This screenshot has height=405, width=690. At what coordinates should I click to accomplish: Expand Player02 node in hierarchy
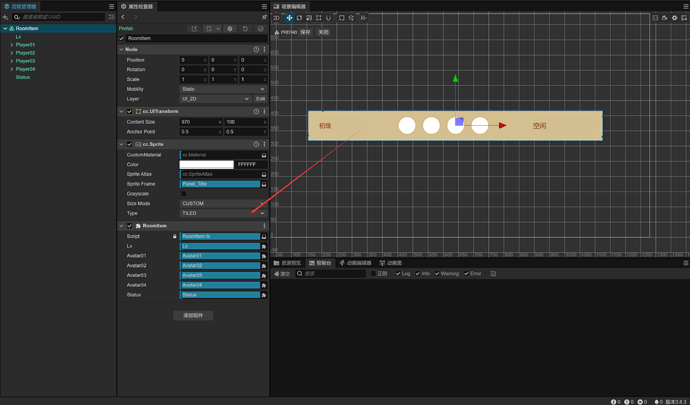12,53
